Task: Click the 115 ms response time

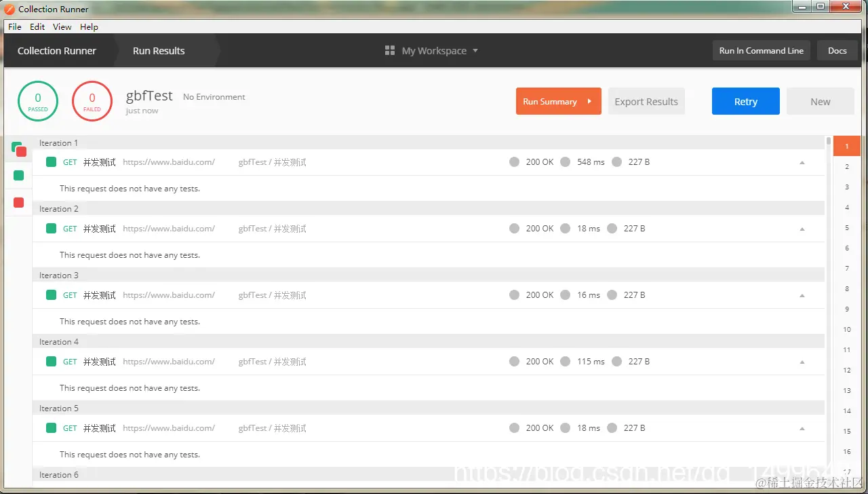Action: coord(591,362)
